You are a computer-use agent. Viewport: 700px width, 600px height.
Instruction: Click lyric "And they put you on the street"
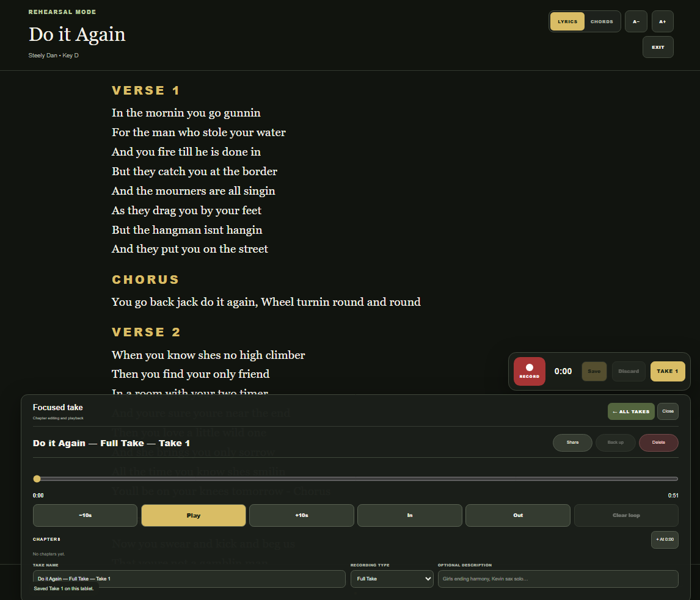pyautogui.click(x=190, y=249)
